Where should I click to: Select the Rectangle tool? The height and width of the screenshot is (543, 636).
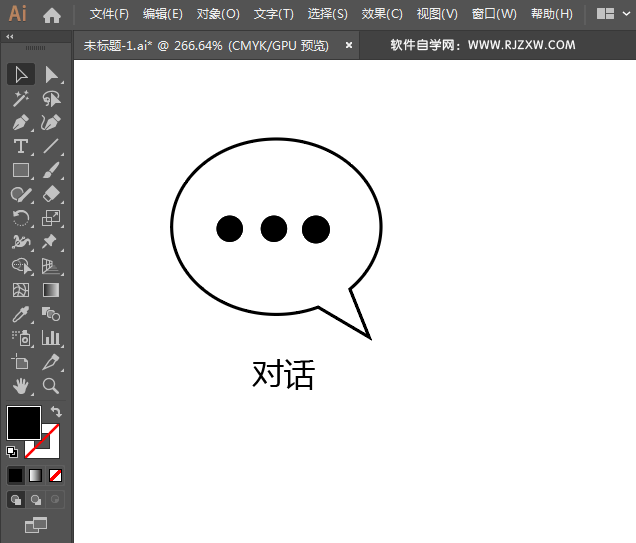point(20,171)
